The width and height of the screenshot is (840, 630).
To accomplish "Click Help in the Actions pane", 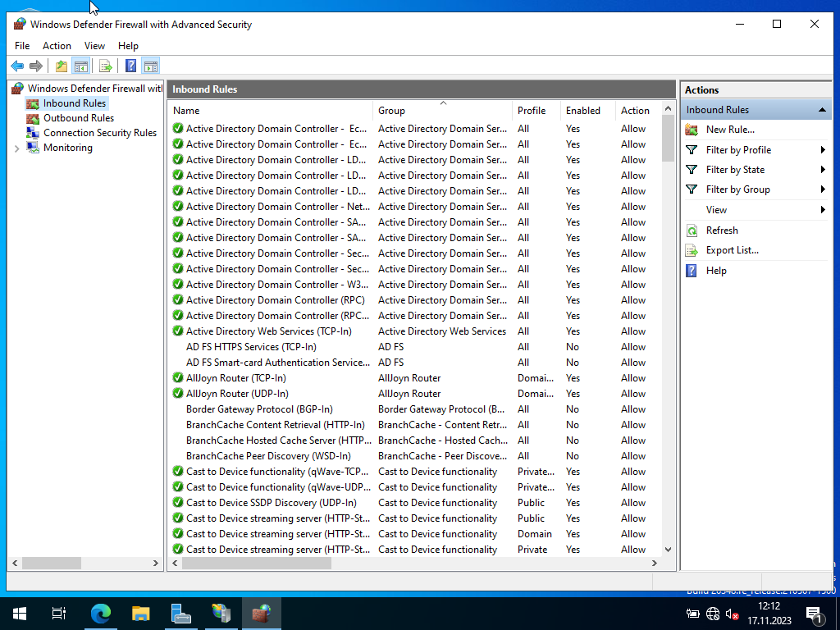I will 716,271.
